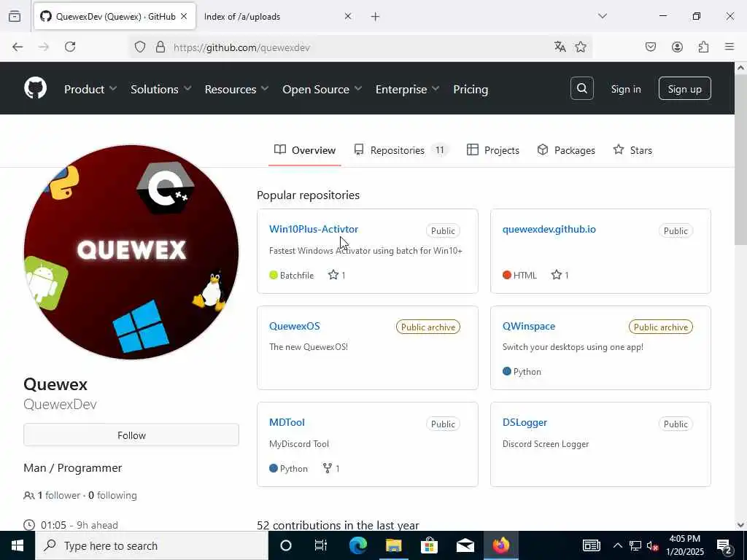Select the Overview profile tab
747x560 pixels.
[x=305, y=150]
